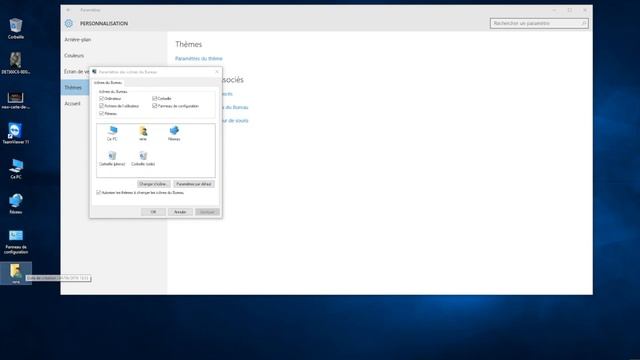The width and height of the screenshot is (640, 360).
Task: Confirm the dialog with OK
Action: coord(153,212)
